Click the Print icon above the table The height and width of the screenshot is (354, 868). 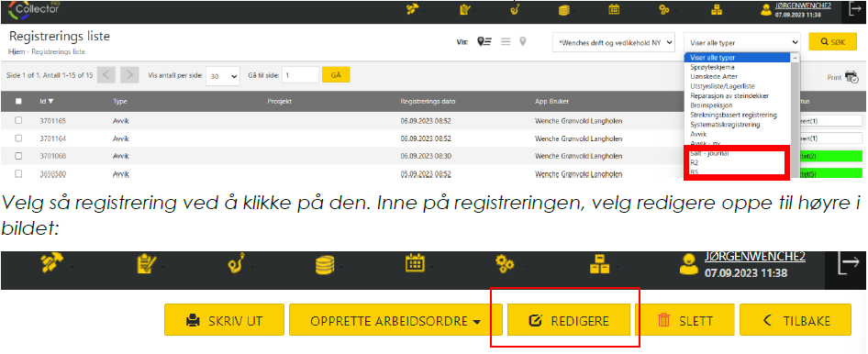(x=851, y=77)
